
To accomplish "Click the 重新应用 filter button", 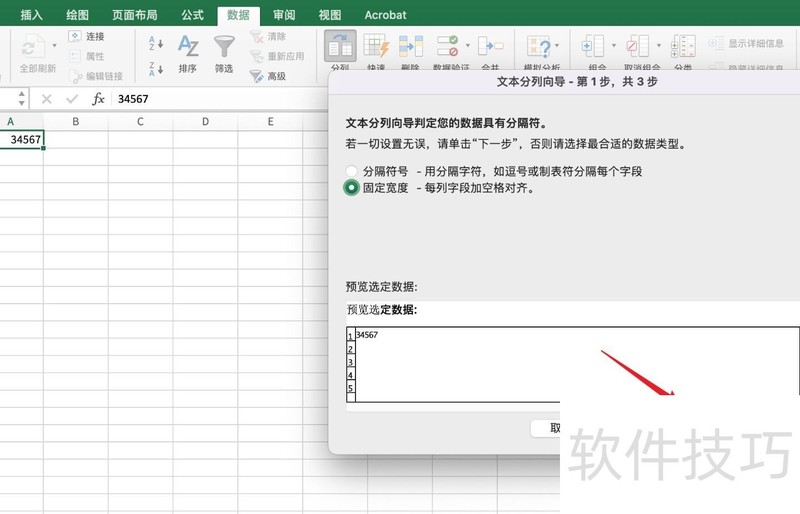I will [277, 56].
